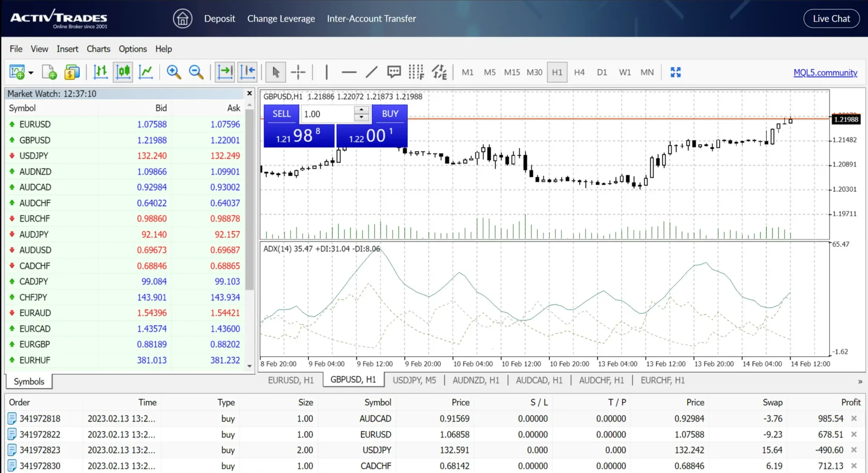
Task: Close the Market Watch panel
Action: point(249,93)
